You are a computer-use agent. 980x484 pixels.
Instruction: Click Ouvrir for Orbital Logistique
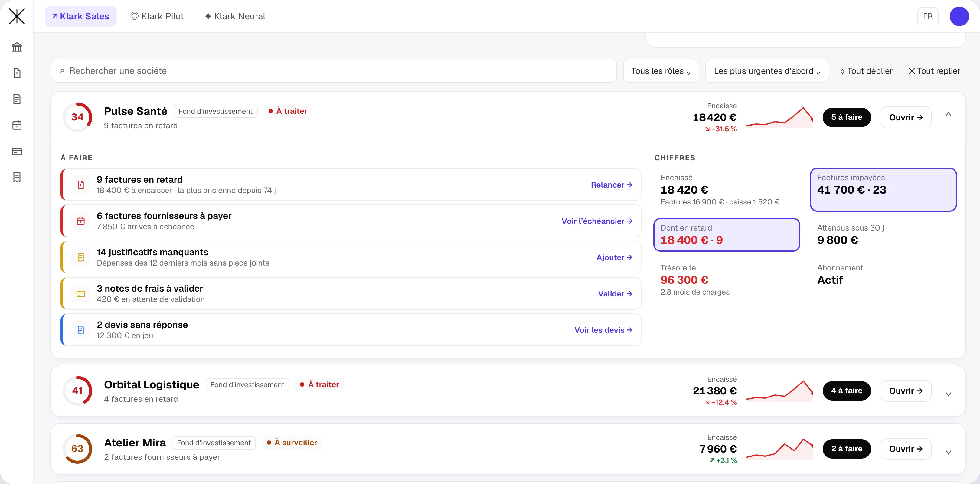click(x=906, y=391)
